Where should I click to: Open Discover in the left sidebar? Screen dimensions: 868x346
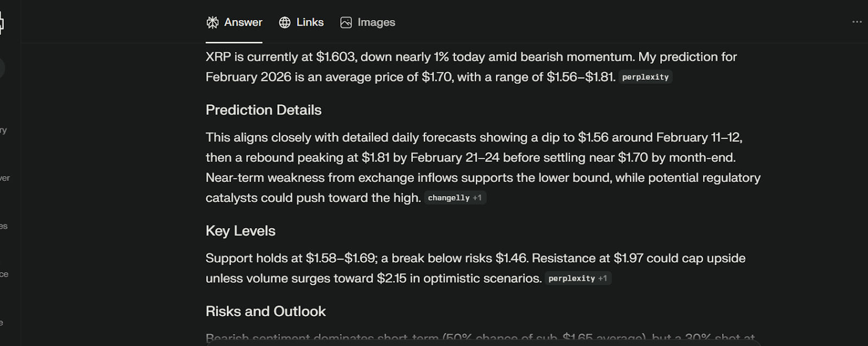(4, 178)
